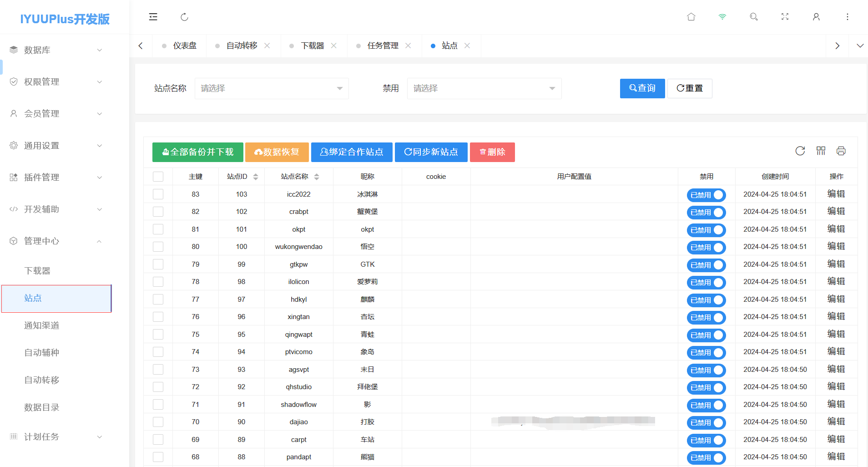This screenshot has width=868, height=467.
Task: Toggle the 已禁用 switch for okpt
Action: [706, 230]
